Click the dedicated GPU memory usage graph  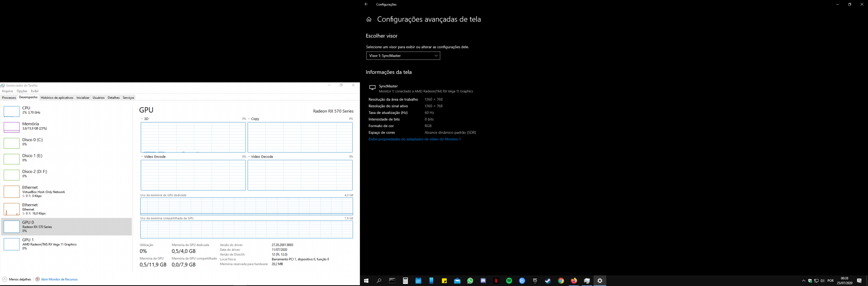point(247,206)
